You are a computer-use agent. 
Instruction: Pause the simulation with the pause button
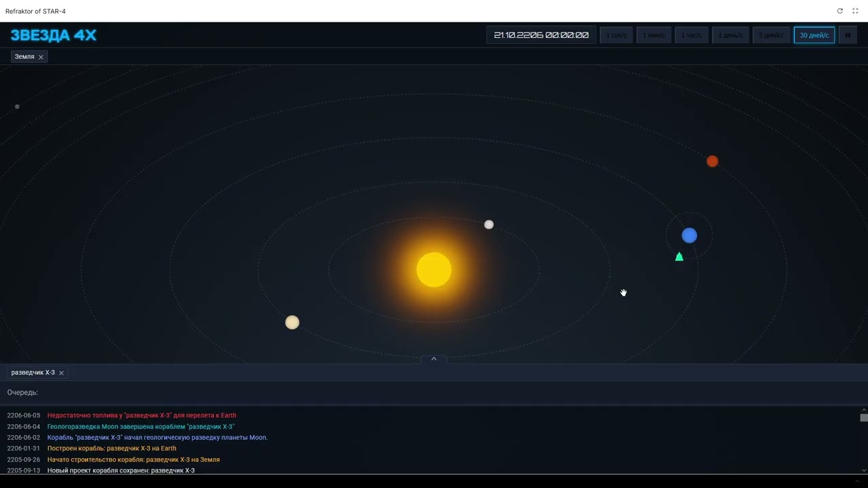[x=848, y=35]
